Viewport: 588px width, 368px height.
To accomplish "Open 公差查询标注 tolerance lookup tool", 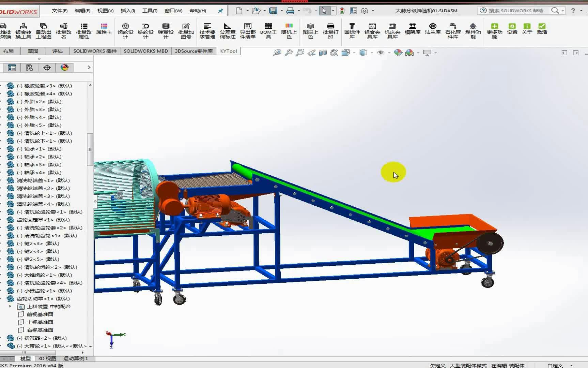I will [x=227, y=31].
